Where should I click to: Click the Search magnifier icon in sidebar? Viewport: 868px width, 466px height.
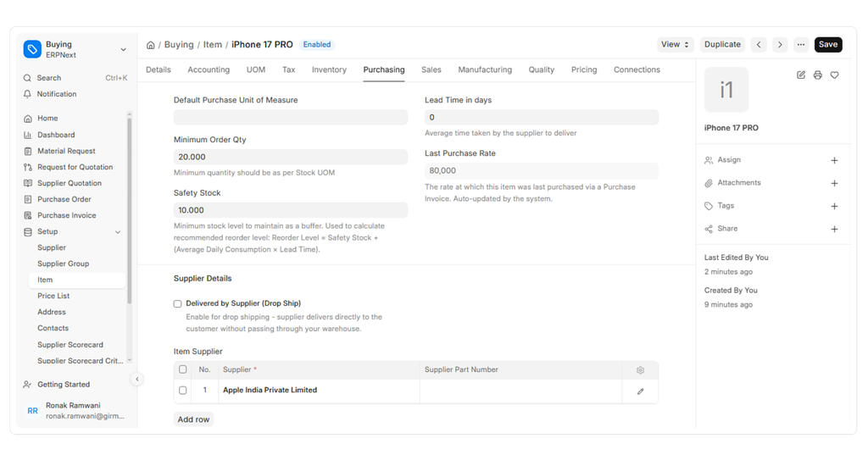pyautogui.click(x=27, y=78)
